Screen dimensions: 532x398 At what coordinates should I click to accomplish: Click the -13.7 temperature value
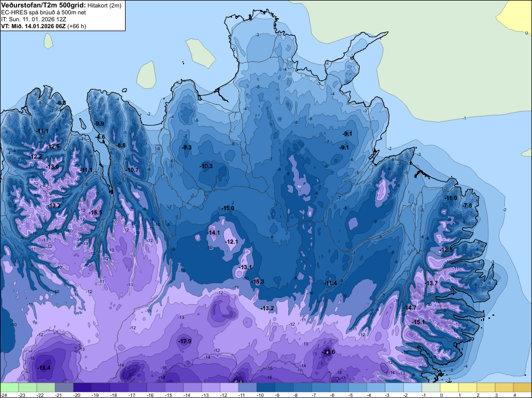tap(431, 283)
